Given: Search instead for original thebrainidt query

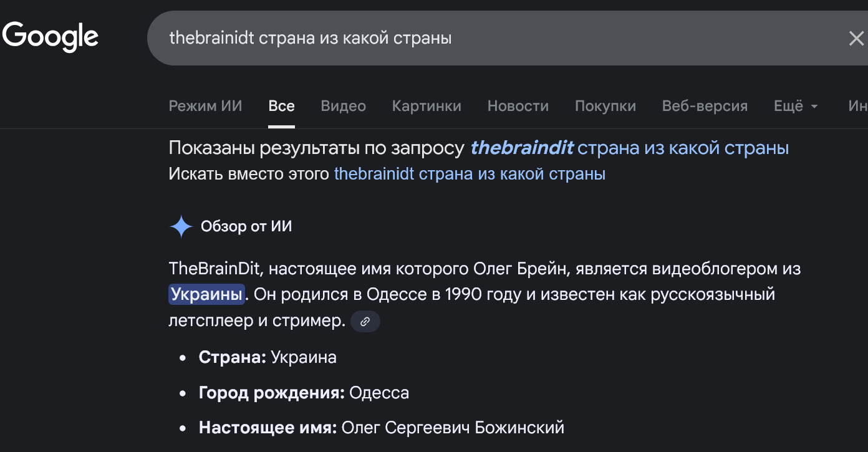Looking at the screenshot, I should (x=470, y=173).
